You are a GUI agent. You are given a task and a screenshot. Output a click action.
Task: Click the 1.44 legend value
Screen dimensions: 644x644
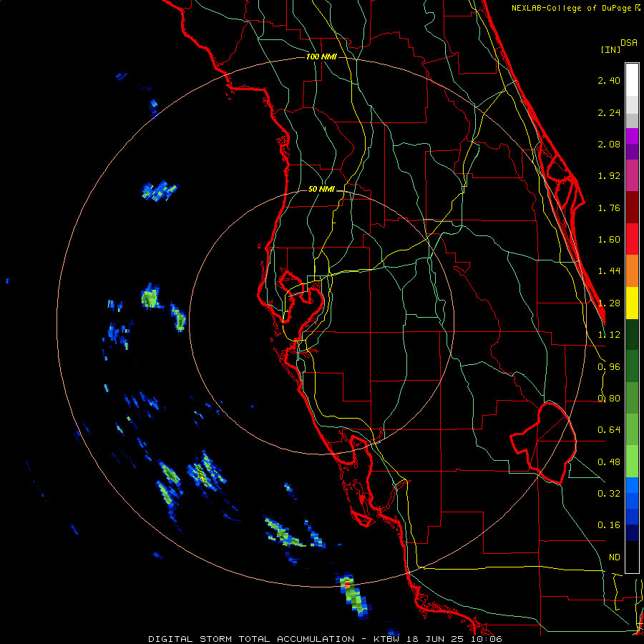[x=609, y=271]
